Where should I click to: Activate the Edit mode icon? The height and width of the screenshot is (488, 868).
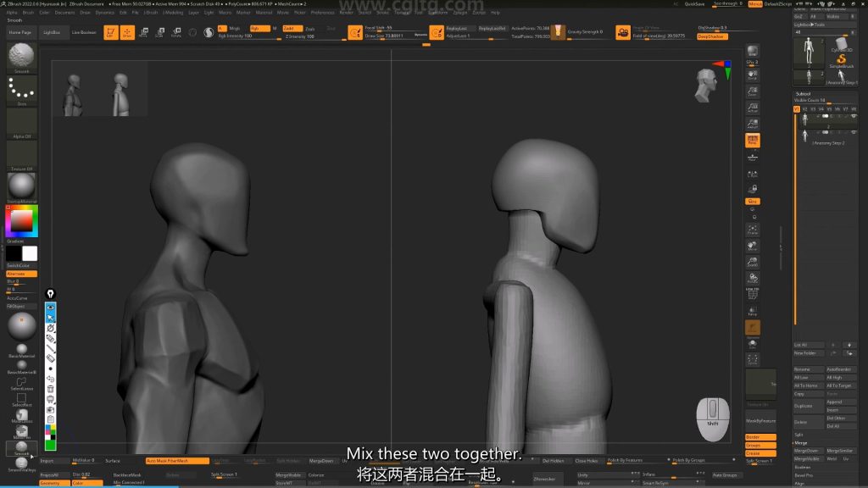(x=111, y=33)
